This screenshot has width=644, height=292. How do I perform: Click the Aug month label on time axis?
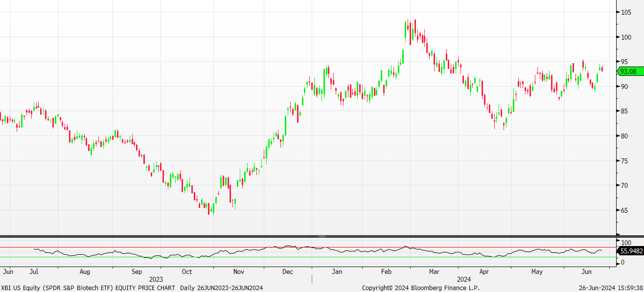(85, 271)
